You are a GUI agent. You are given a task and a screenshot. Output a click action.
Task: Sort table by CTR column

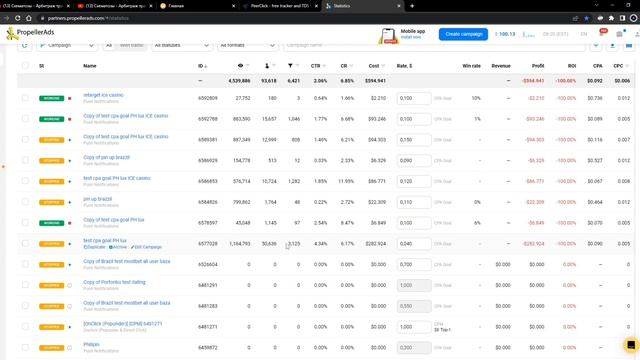coord(318,66)
